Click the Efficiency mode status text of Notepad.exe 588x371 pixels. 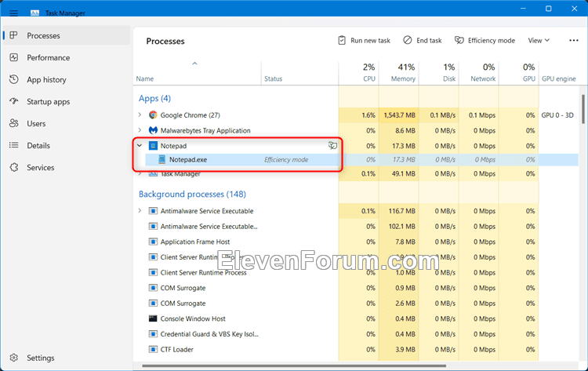[286, 159]
